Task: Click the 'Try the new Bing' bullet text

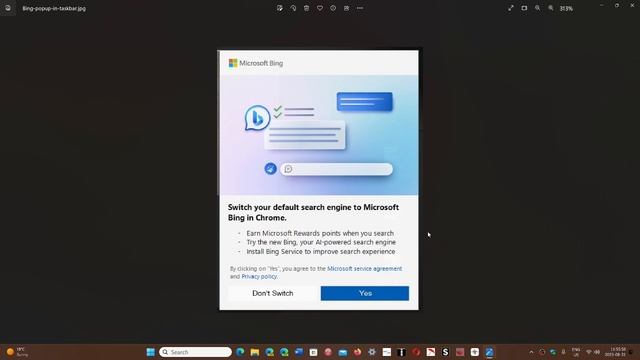Action: point(321,242)
